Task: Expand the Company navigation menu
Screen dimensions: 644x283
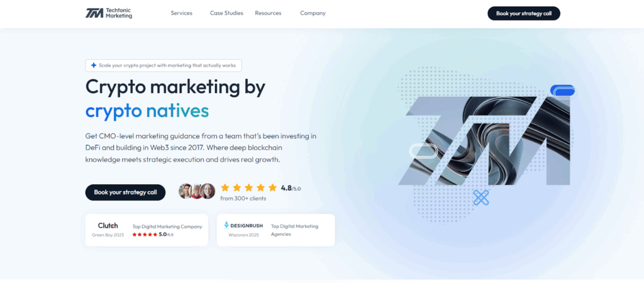Action: coord(313,13)
